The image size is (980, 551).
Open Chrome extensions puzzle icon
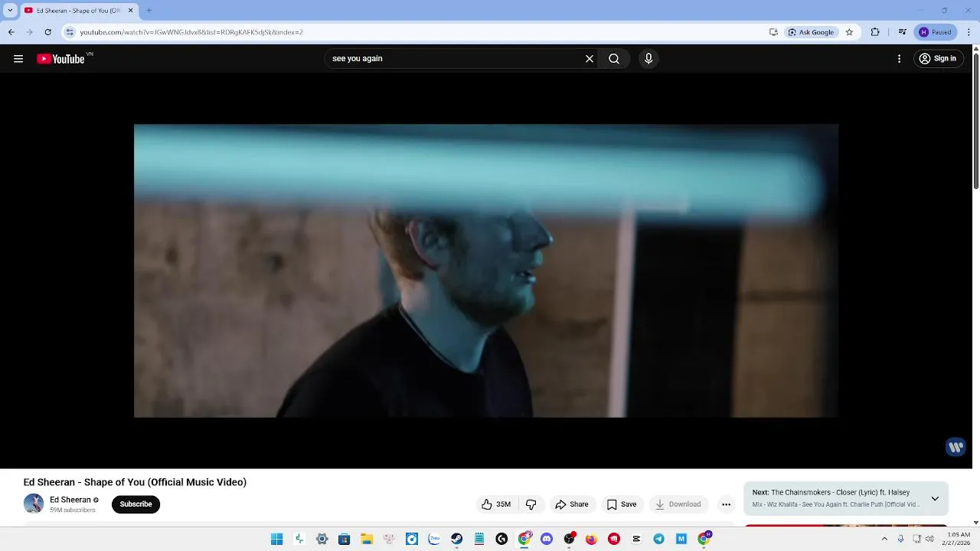click(x=875, y=32)
